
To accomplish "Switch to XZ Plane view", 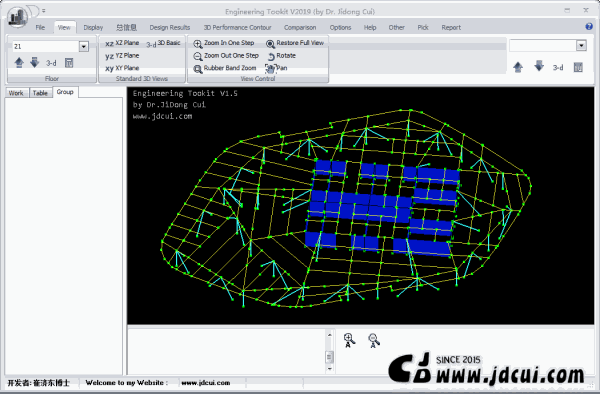I will pyautogui.click(x=122, y=43).
